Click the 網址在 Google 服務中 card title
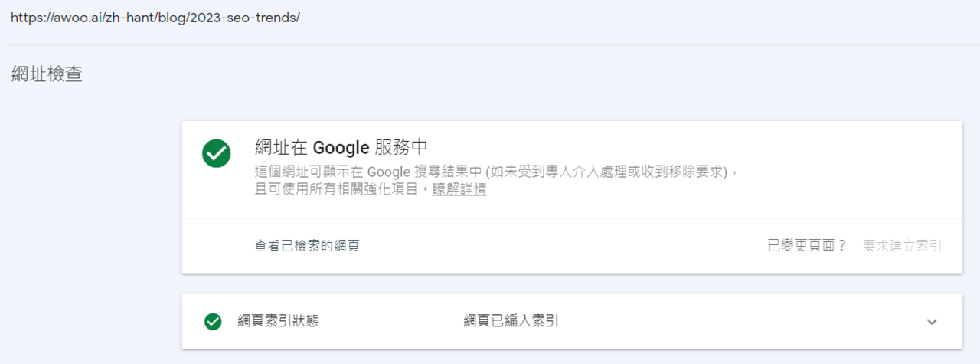The width and height of the screenshot is (980, 364). point(340,147)
